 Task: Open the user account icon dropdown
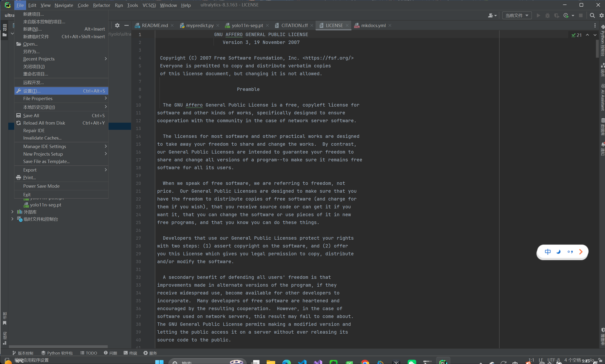[x=492, y=15]
